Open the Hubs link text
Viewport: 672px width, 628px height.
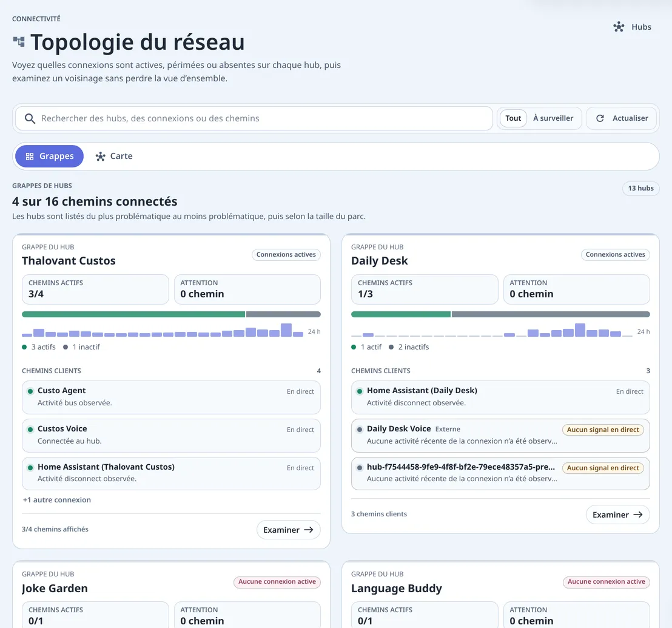pos(641,27)
